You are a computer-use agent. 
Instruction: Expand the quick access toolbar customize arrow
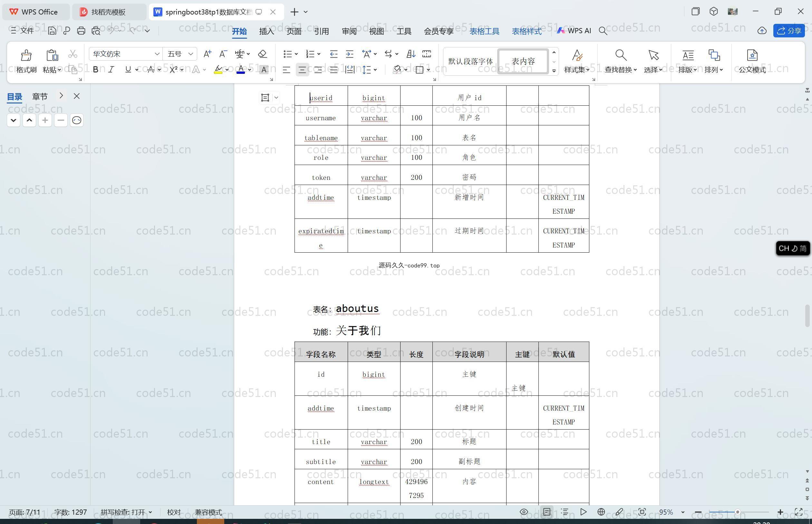(147, 31)
